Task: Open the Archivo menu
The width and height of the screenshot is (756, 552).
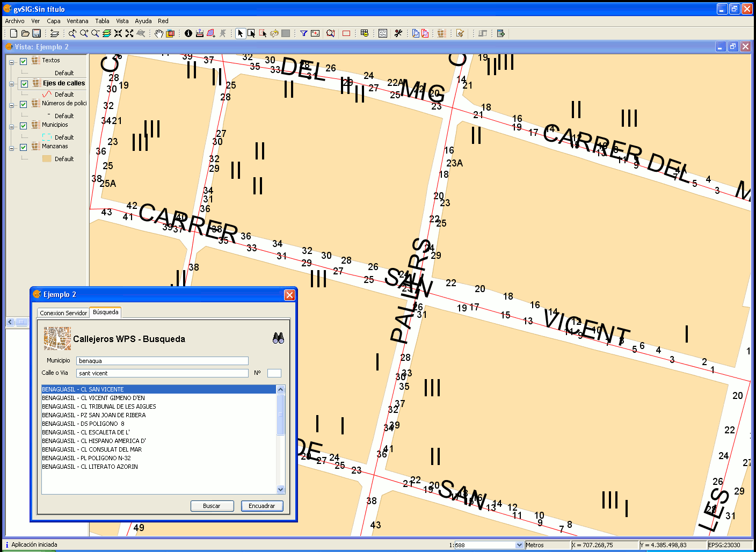Action: pos(14,21)
